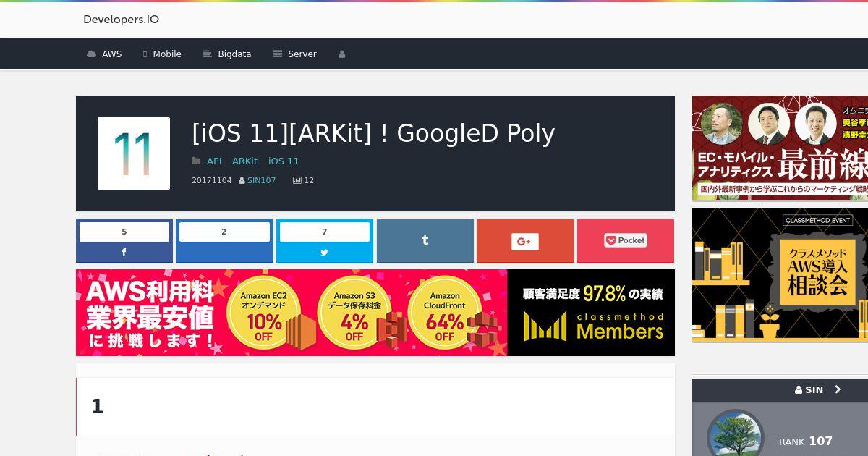This screenshot has width=868, height=456.
Task: Open author SIN107 profile link
Action: (261, 180)
